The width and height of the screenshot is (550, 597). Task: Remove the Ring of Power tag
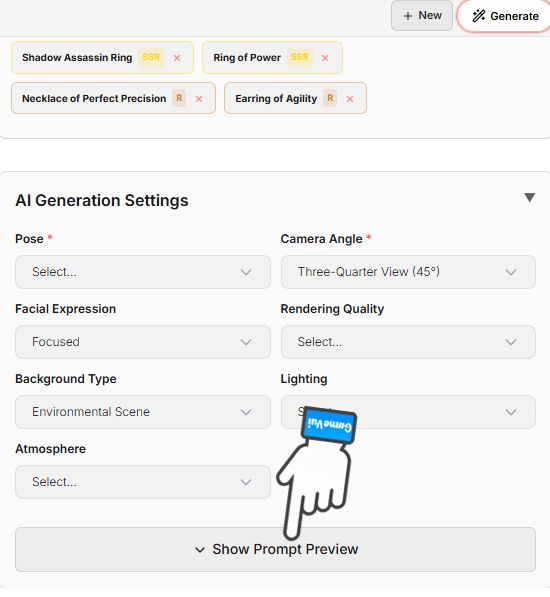pos(325,58)
